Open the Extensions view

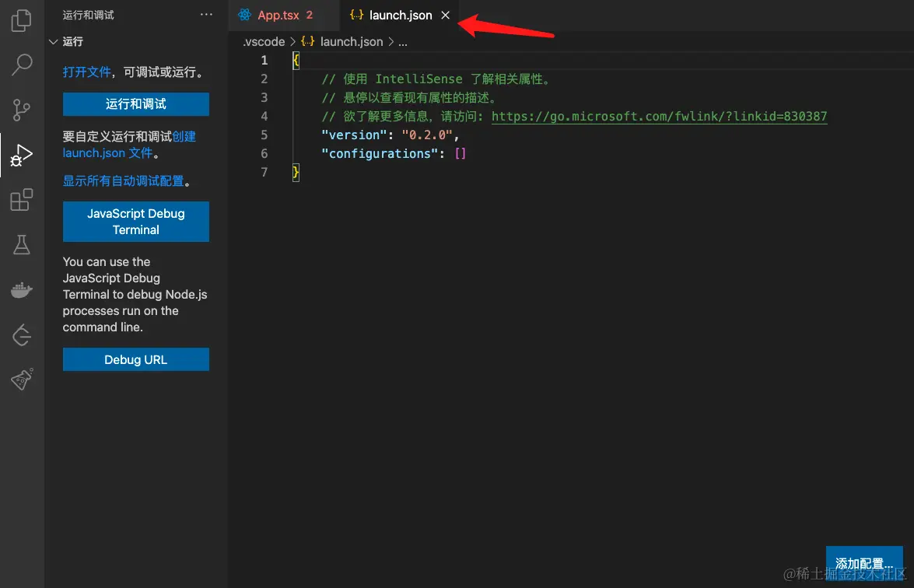22,200
